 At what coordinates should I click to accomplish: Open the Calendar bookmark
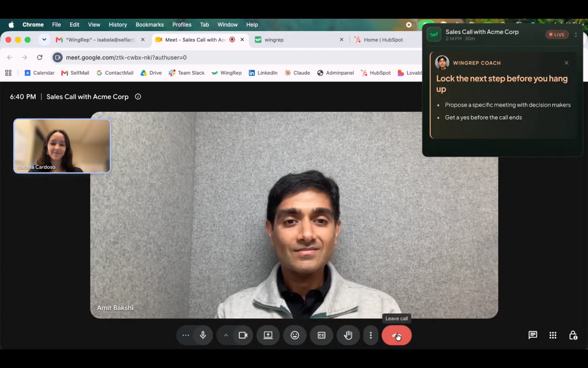coord(40,73)
